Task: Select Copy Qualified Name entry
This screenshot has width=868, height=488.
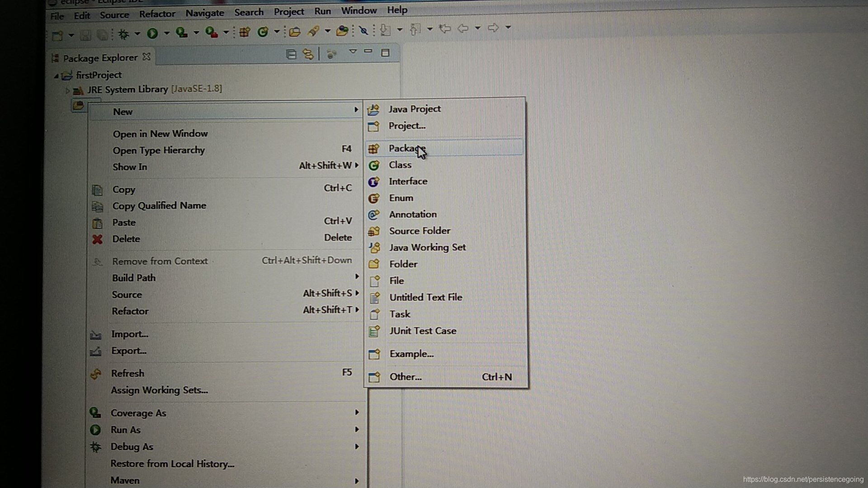Action: [226, 206]
